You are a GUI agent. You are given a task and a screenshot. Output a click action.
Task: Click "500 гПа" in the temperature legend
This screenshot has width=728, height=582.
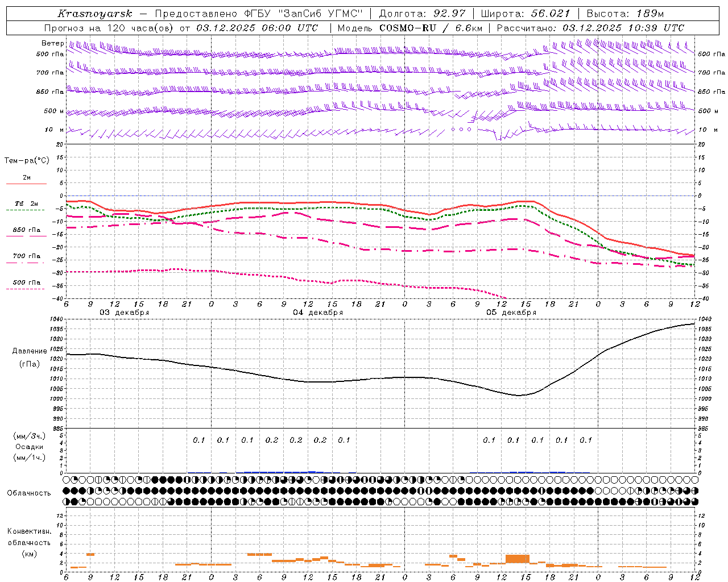tap(27, 282)
